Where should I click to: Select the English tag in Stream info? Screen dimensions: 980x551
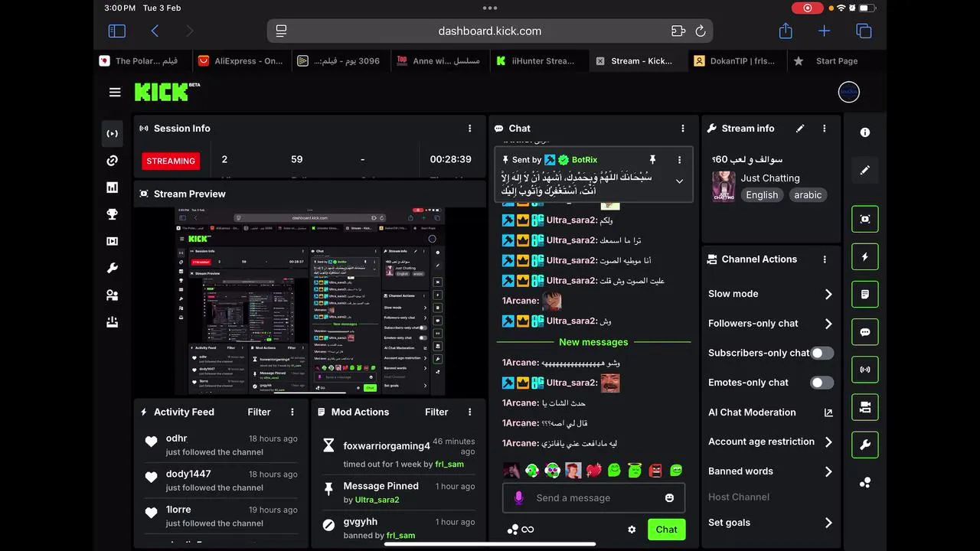pyautogui.click(x=762, y=195)
